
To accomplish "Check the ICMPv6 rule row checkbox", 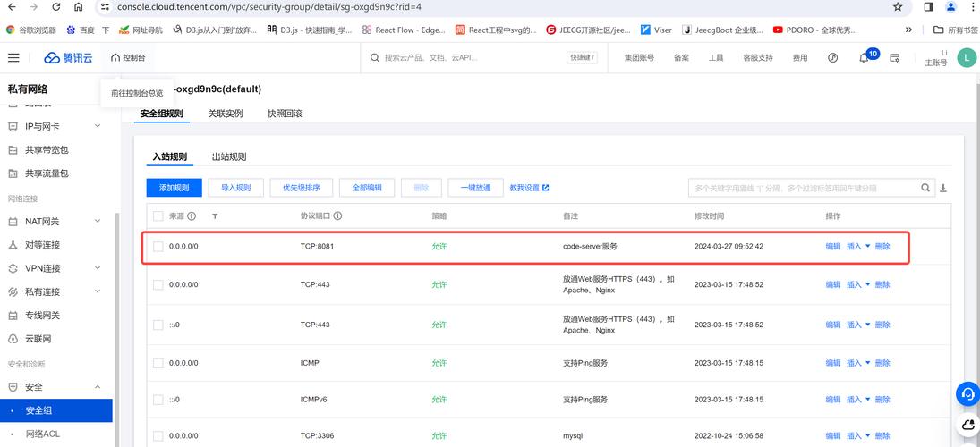I will pos(158,400).
